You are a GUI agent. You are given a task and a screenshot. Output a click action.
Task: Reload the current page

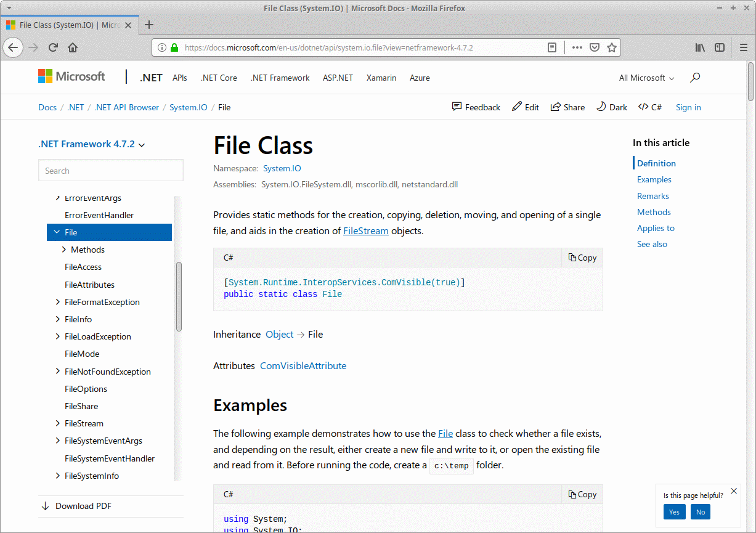pos(53,47)
